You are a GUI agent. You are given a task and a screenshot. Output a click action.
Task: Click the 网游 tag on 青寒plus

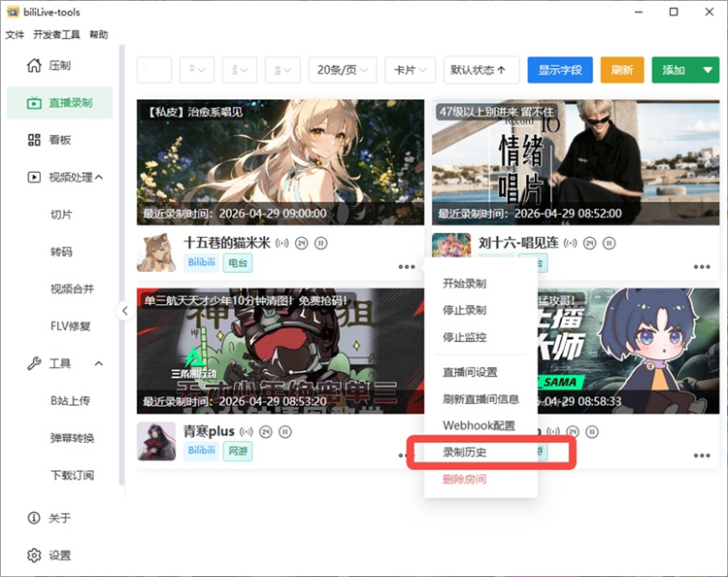point(238,451)
